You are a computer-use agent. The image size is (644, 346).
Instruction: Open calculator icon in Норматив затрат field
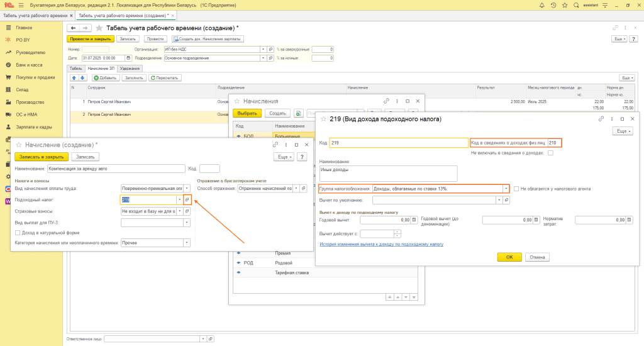[x=629, y=220]
